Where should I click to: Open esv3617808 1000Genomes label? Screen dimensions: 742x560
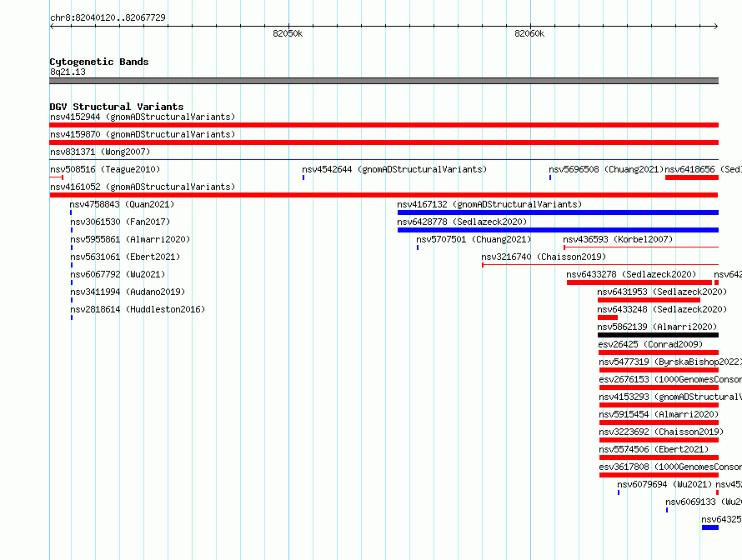pyautogui.click(x=670, y=467)
